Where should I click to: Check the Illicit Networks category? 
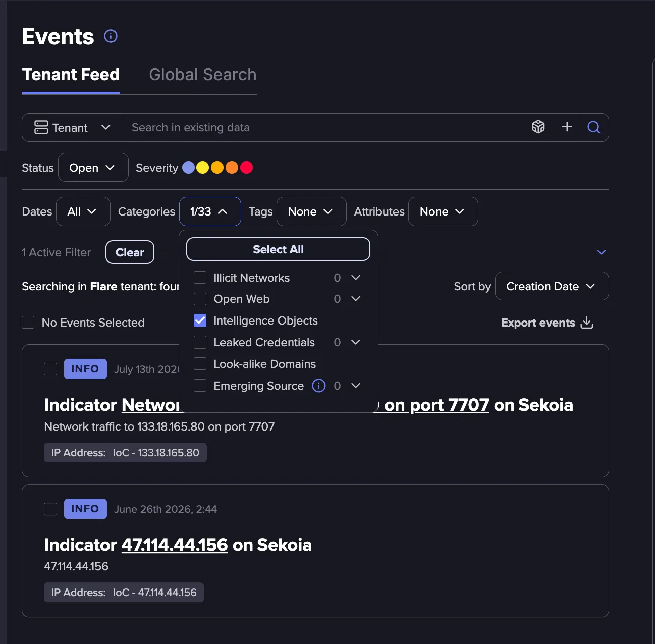(200, 278)
